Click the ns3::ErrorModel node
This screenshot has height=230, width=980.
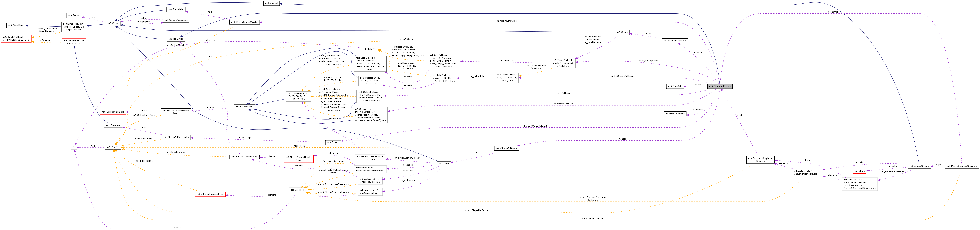click(x=176, y=9)
